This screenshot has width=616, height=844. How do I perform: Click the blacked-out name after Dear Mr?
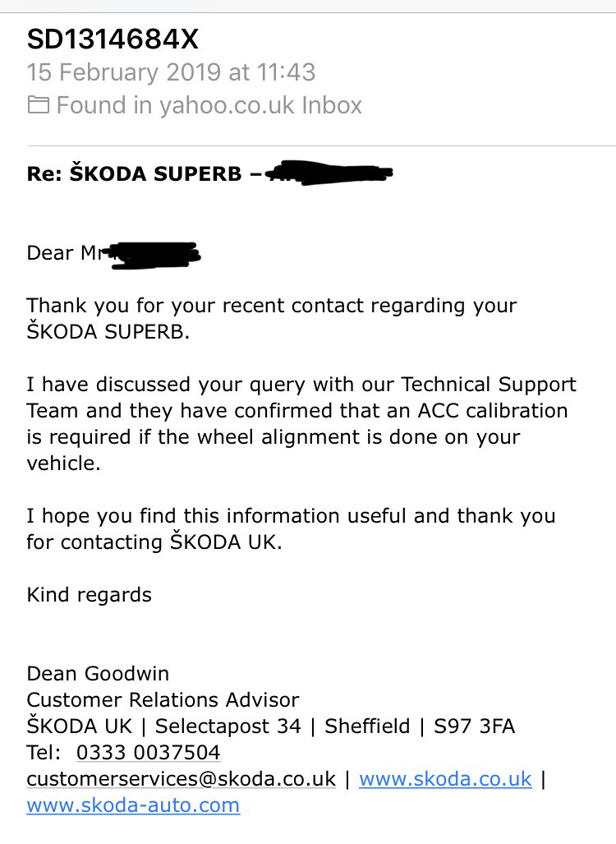(x=152, y=252)
